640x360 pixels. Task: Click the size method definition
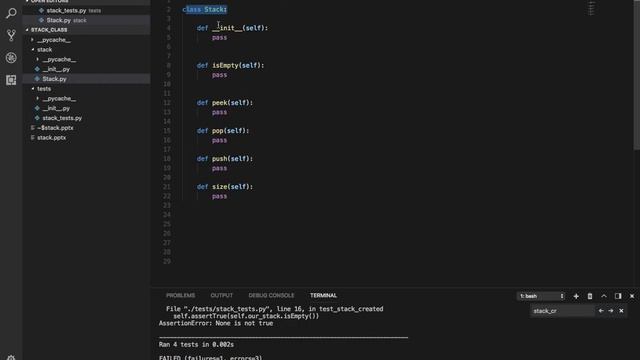[225, 187]
